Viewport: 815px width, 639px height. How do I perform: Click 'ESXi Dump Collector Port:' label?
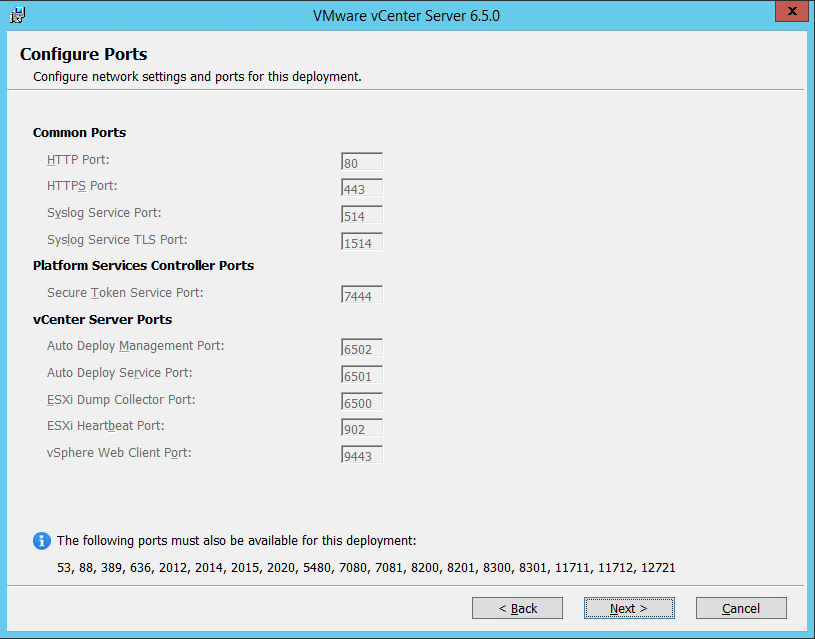pyautogui.click(x=121, y=400)
